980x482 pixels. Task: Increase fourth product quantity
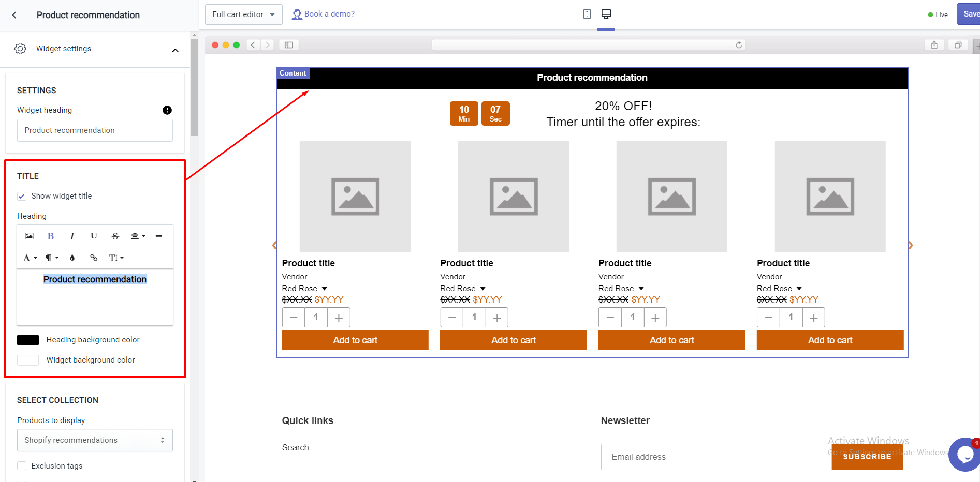814,318
